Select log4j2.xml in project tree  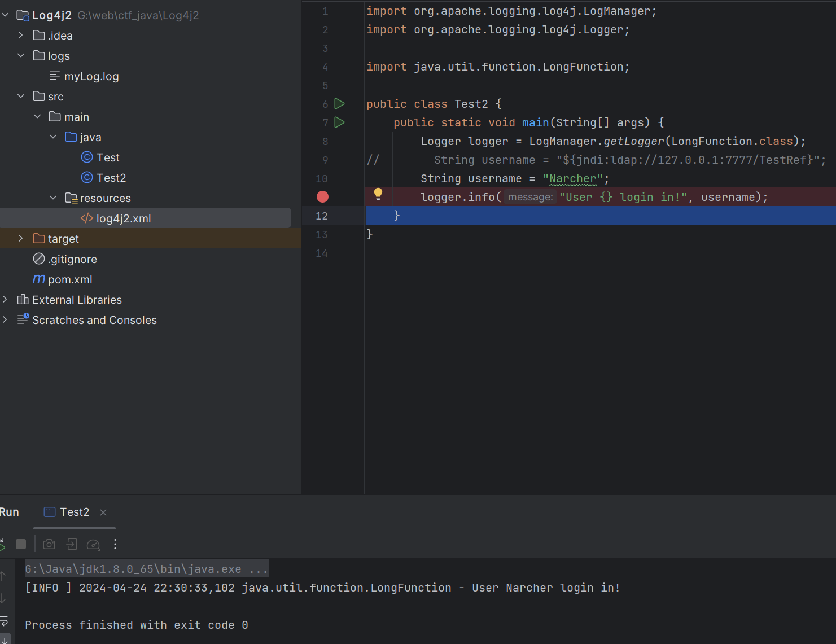124,218
